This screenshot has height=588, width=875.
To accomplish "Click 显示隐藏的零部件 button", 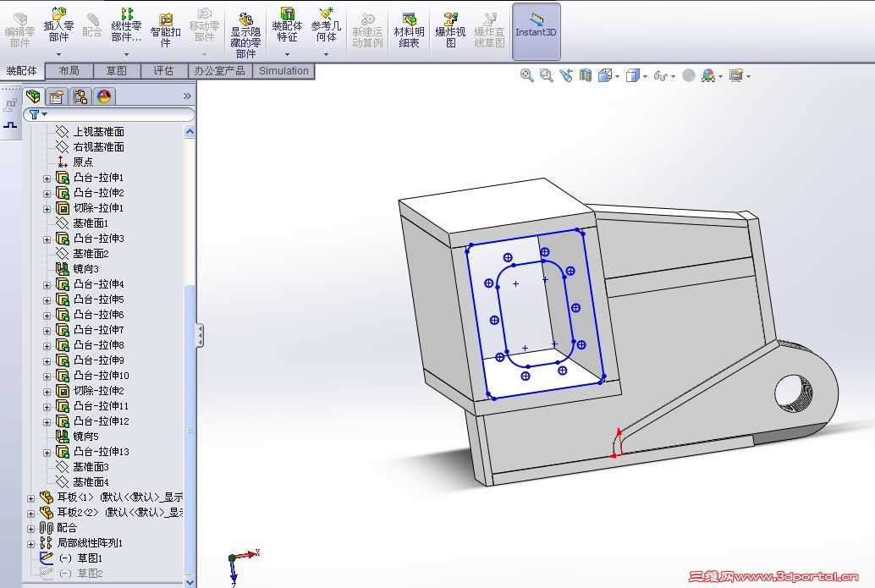I will tap(245, 35).
